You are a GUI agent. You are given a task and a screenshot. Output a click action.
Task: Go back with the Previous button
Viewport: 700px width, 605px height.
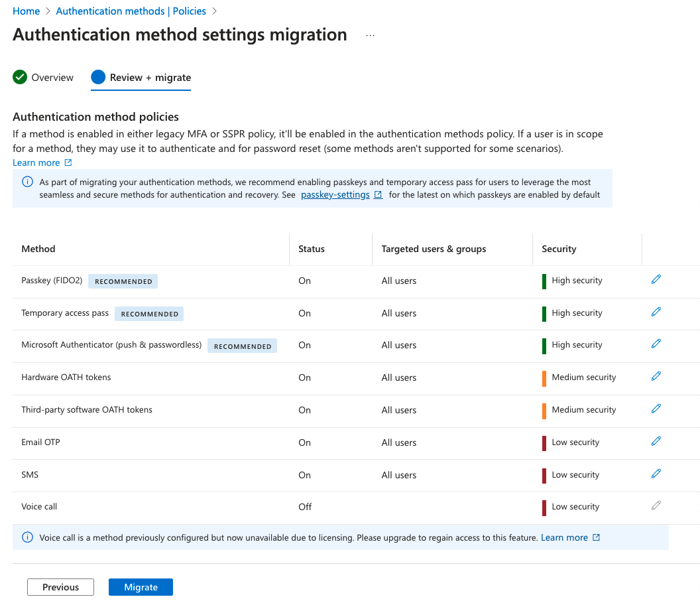click(60, 587)
